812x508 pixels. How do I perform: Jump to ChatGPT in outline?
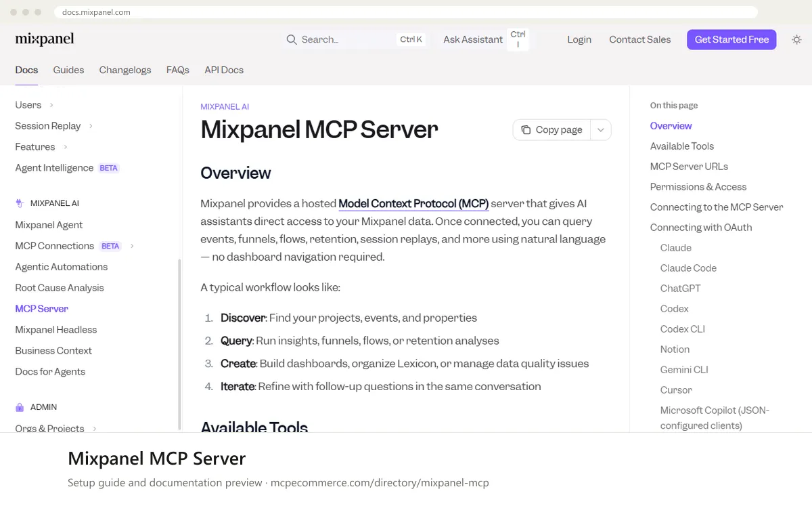(681, 289)
